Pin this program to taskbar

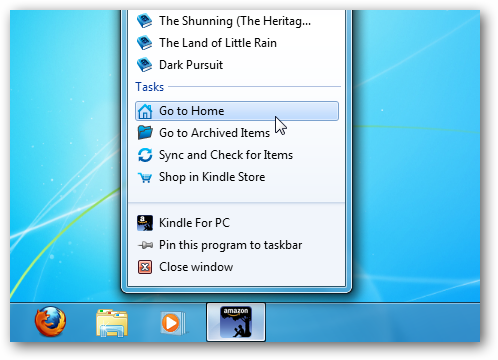click(237, 245)
